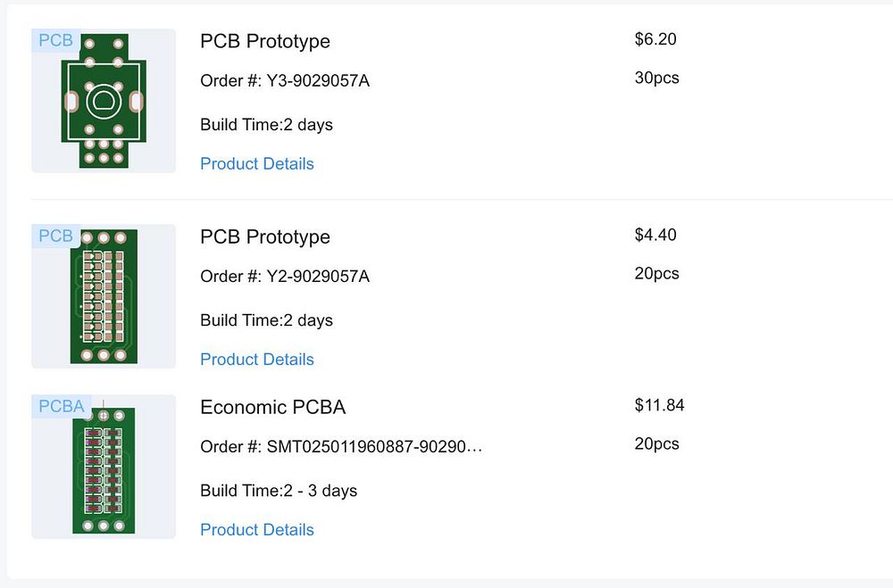Select the PCB Prototype title above order Y3-9029057A
Viewport: 893px width, 588px height.
point(265,41)
